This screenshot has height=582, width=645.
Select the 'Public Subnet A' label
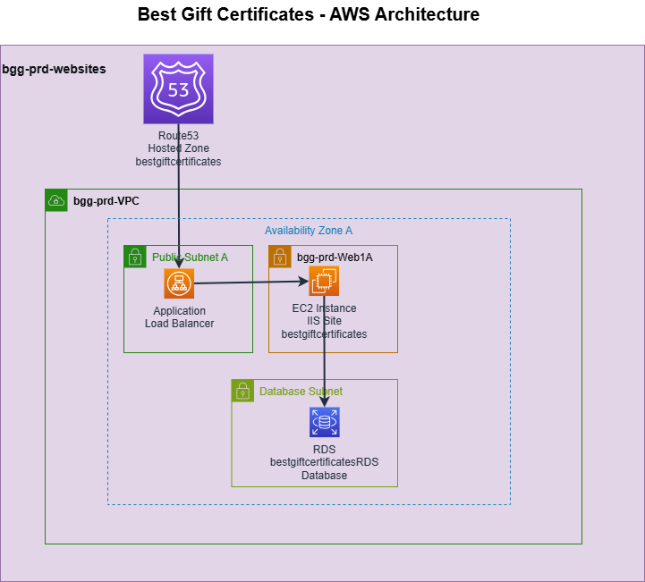coord(190,257)
